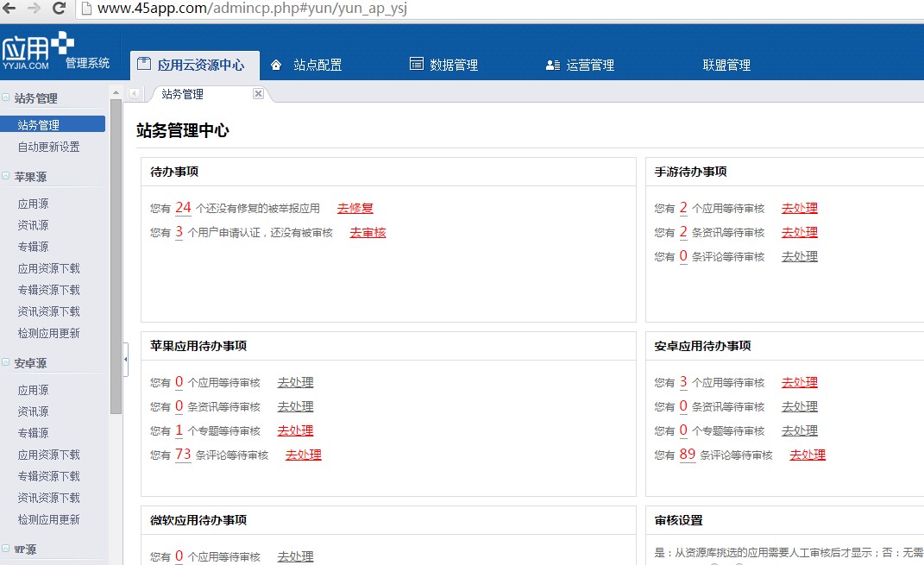
Task: Close the 站务管理 page tab
Action: (258, 93)
